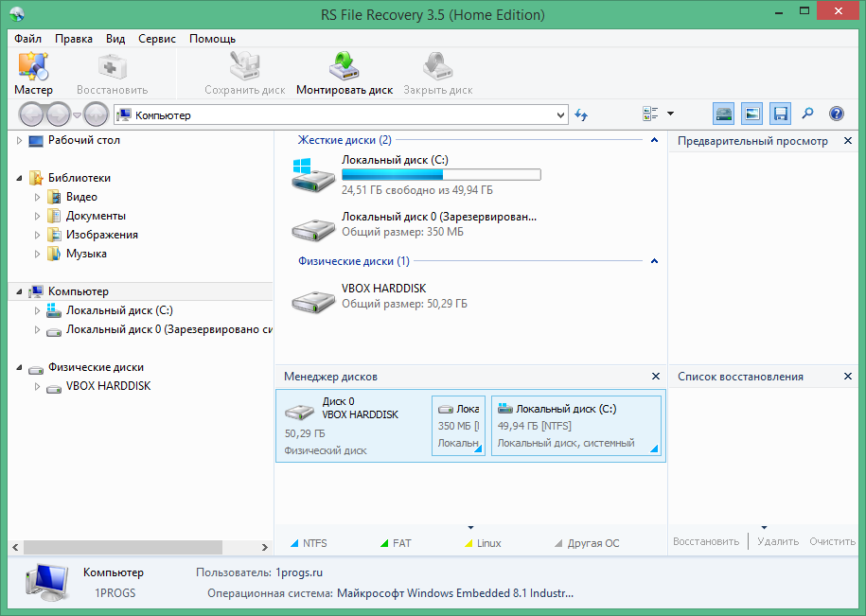Click the image preview panel icon

point(751,113)
